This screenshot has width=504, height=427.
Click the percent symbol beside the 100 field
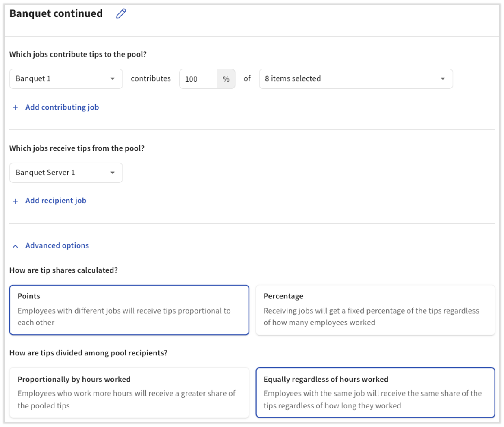pos(226,79)
